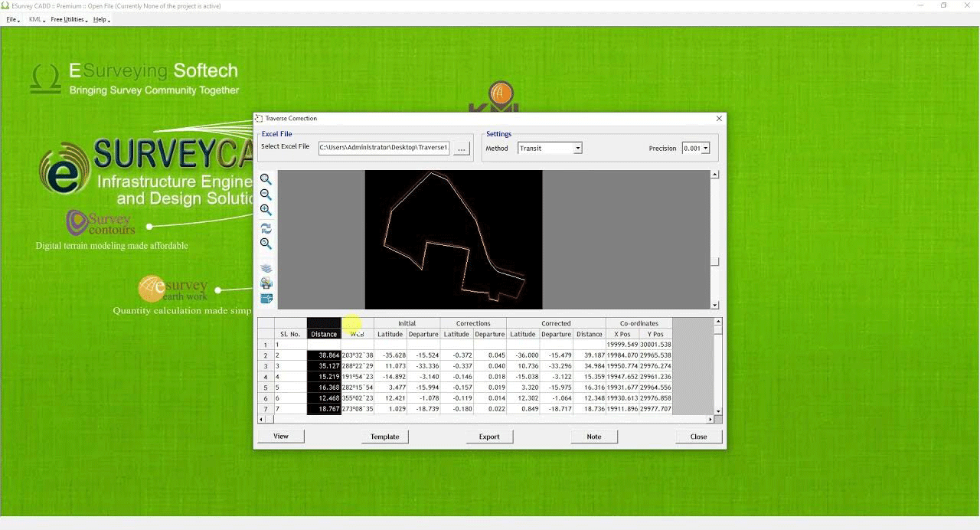Click the Co-ordinates group header

coord(639,323)
